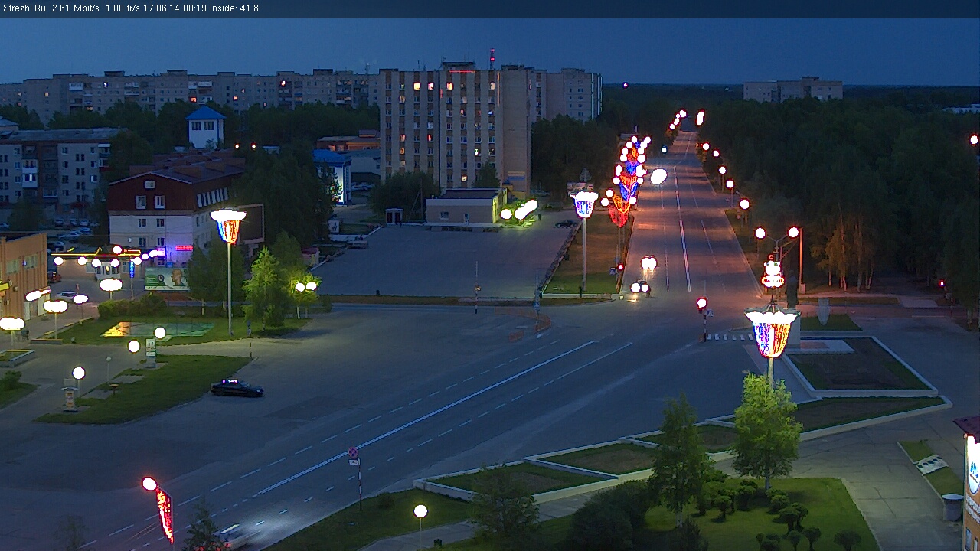
Task: Click the Strezhi.Ru overlay label
Action: point(24,8)
